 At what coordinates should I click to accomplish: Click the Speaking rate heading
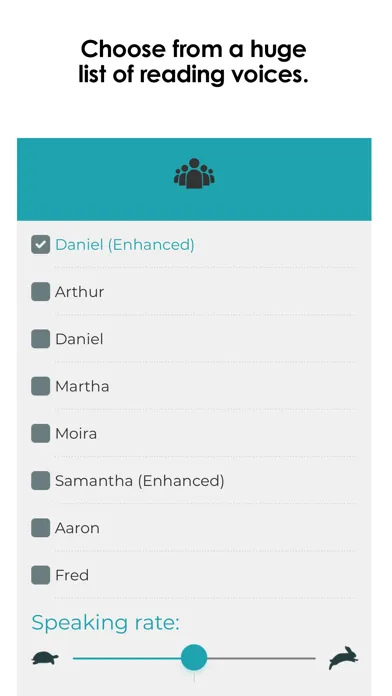(x=106, y=623)
